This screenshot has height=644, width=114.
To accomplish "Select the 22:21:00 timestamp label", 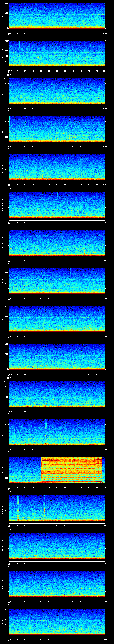I will [x=9, y=298].
